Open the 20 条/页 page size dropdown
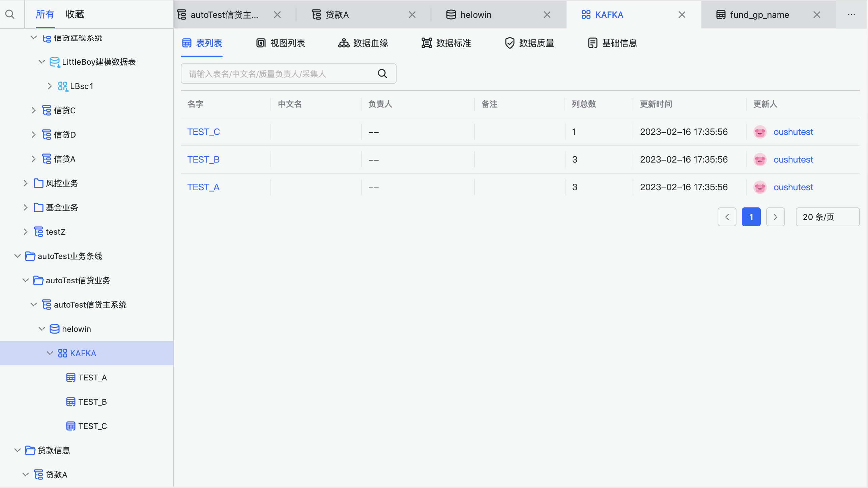Viewport: 868px width, 488px height. [x=828, y=217]
